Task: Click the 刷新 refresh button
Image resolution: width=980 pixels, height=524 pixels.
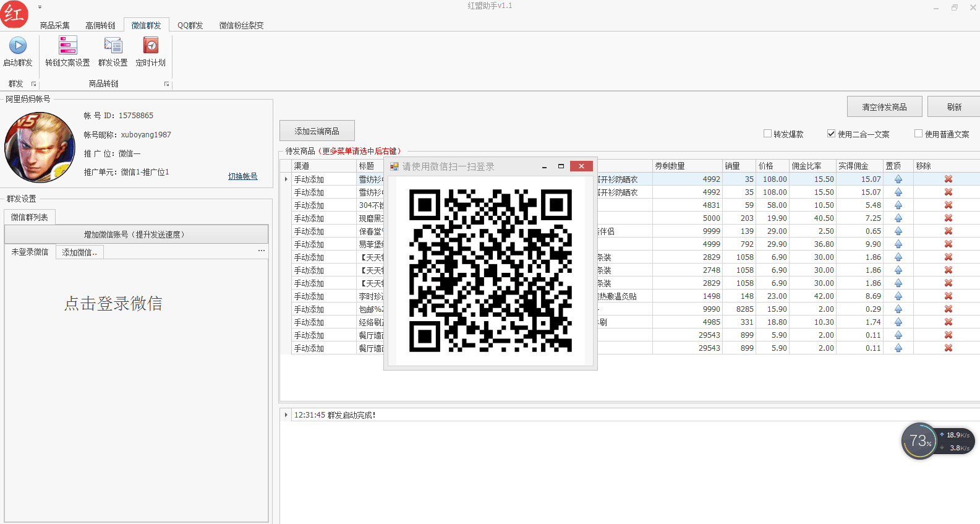Action: (x=954, y=107)
